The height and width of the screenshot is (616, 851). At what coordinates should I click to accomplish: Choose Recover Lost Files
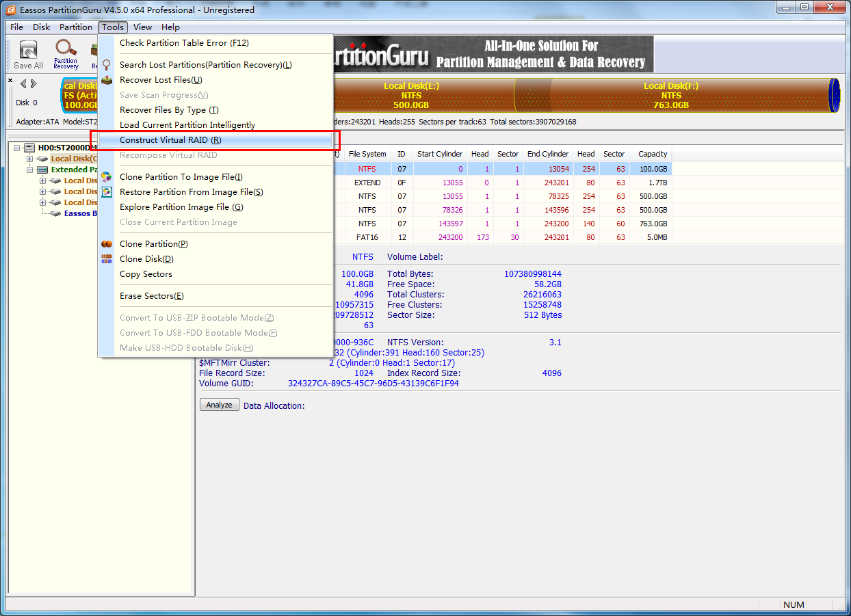[215, 80]
